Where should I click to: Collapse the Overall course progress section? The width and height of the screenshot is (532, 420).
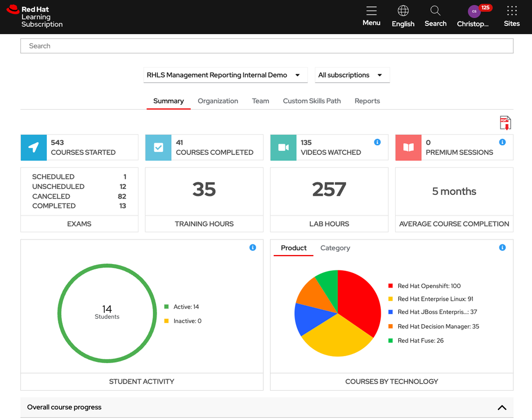click(x=501, y=408)
